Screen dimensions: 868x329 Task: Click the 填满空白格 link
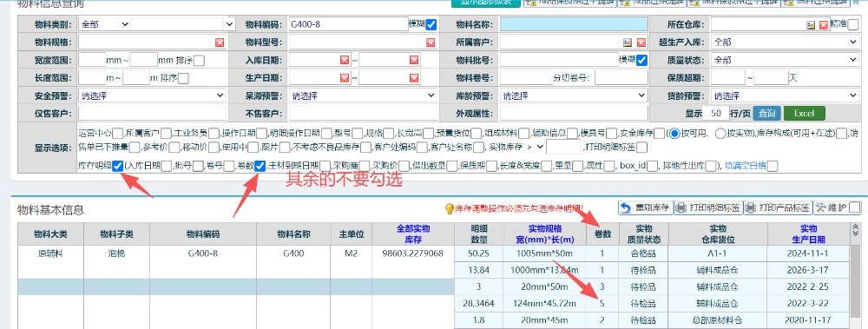746,165
